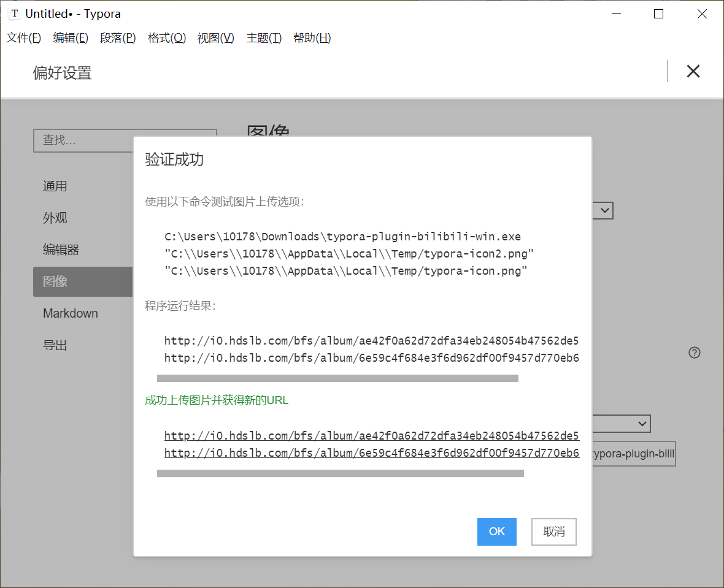This screenshot has height=588, width=724.
Task: Maximize the Typora window
Action: (x=659, y=14)
